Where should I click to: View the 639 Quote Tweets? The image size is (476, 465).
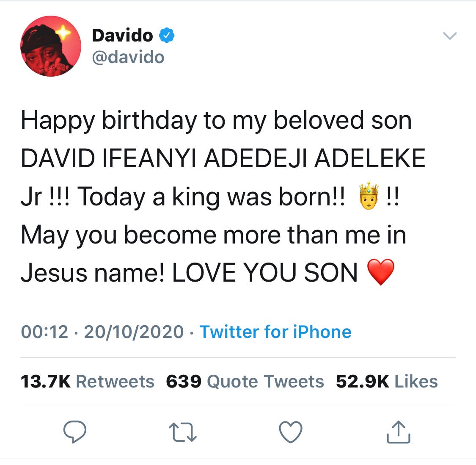[x=245, y=382]
